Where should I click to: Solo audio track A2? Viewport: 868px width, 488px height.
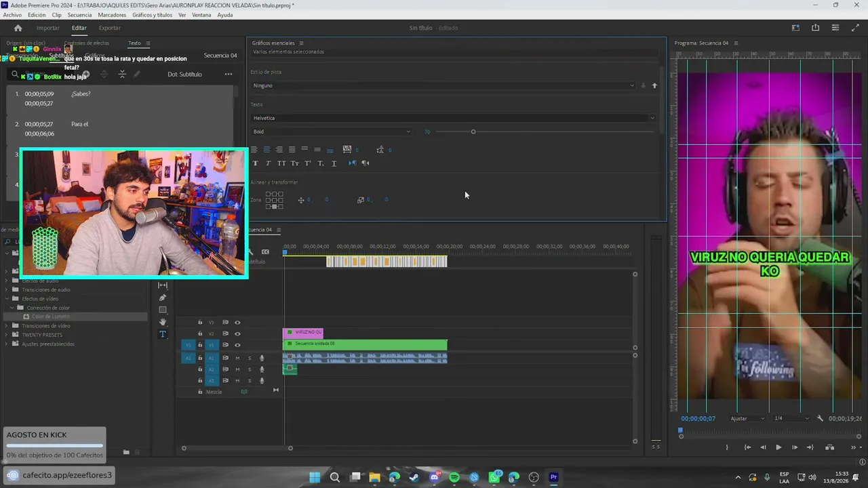[x=250, y=369]
